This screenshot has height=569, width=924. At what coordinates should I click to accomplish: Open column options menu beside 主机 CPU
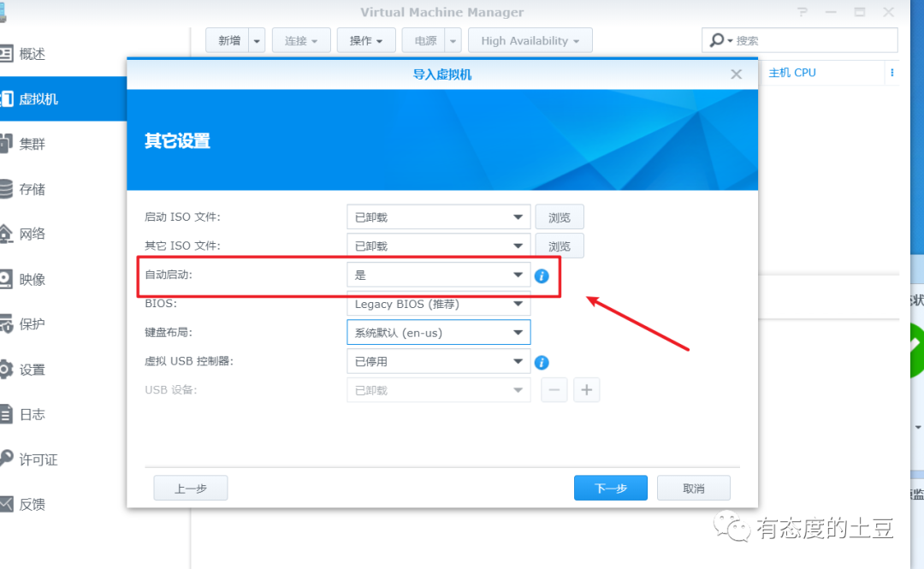coord(892,73)
